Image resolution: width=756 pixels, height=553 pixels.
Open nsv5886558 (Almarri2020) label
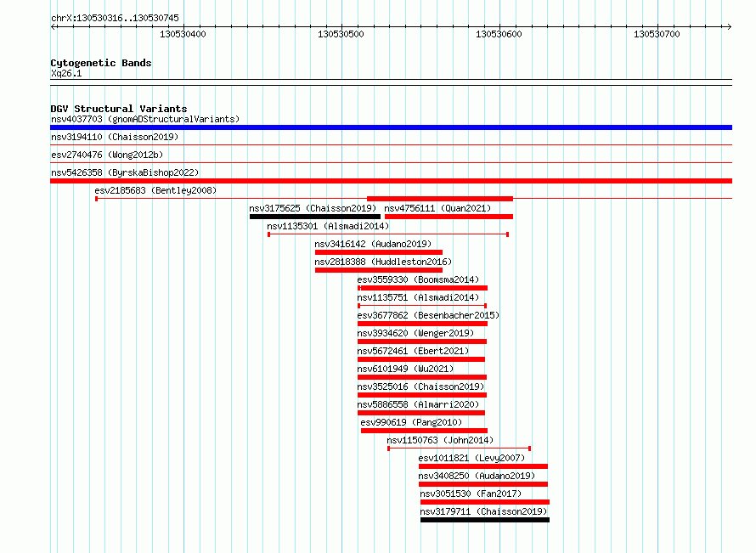[x=418, y=404]
